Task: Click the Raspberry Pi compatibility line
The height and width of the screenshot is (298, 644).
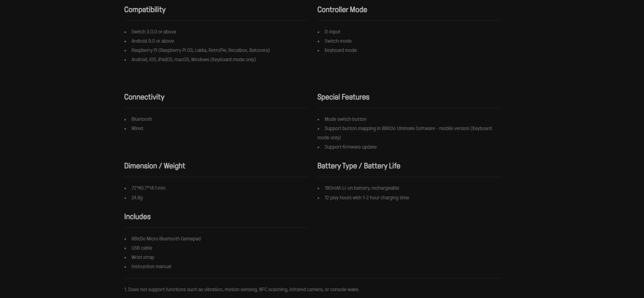Action: click(200, 50)
